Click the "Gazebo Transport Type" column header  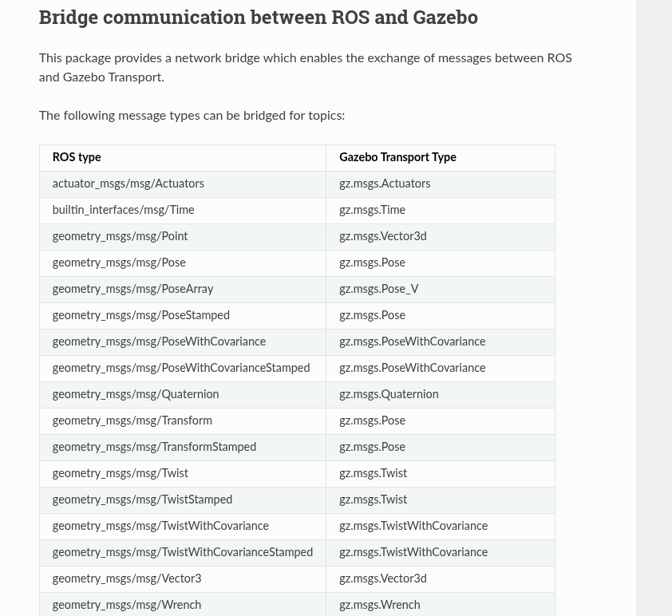(x=397, y=157)
